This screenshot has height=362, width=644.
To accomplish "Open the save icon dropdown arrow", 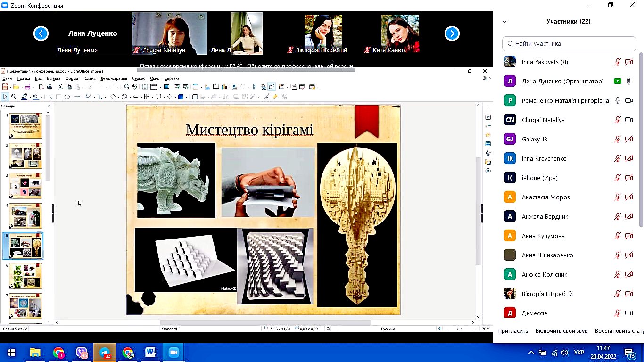I will coord(33,87).
